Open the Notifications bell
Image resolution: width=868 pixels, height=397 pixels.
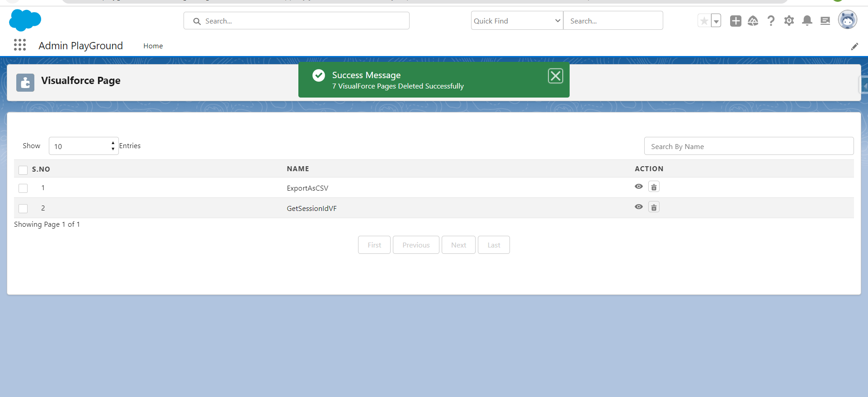click(807, 21)
